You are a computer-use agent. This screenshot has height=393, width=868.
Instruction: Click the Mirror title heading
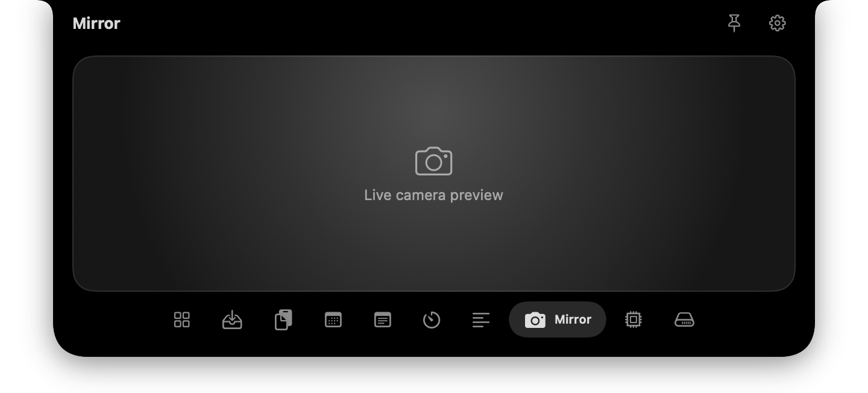click(x=96, y=24)
